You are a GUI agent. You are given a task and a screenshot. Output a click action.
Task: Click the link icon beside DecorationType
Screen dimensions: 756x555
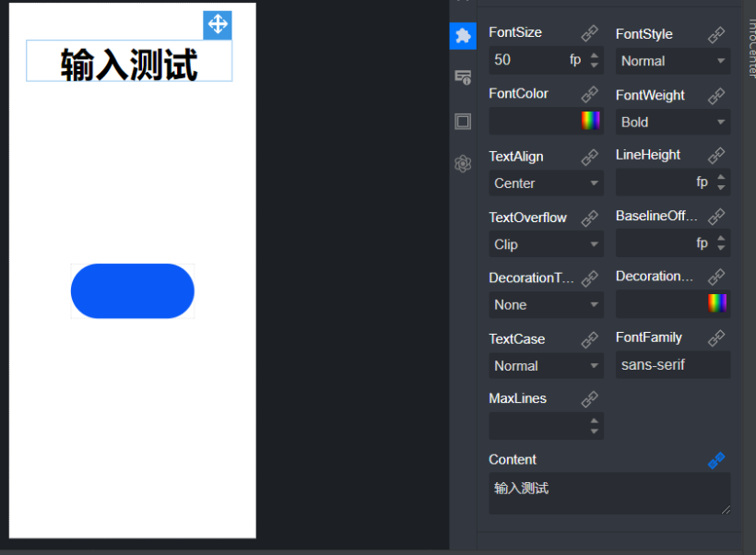(589, 277)
